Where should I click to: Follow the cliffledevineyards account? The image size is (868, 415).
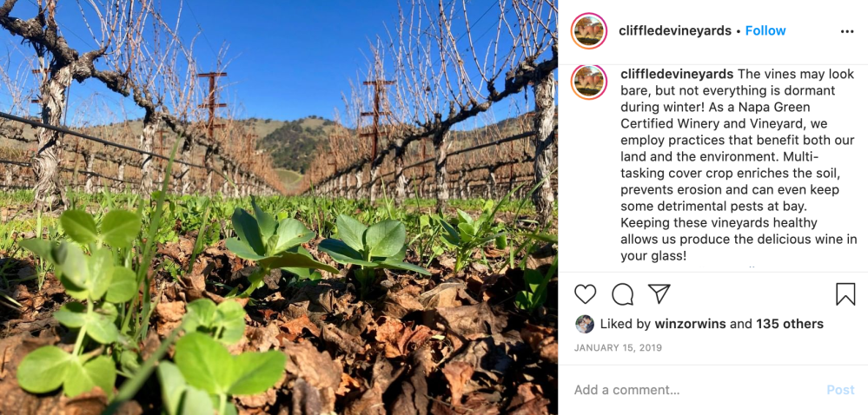[765, 30]
